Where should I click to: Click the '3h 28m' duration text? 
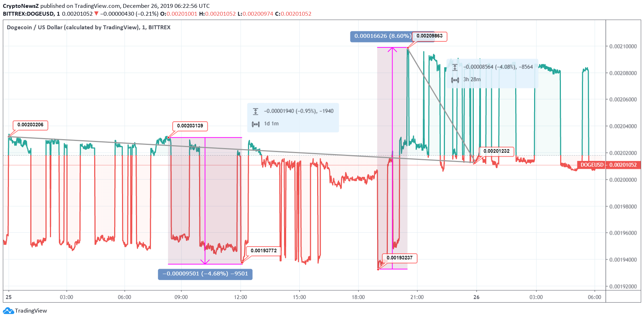pyautogui.click(x=472, y=80)
